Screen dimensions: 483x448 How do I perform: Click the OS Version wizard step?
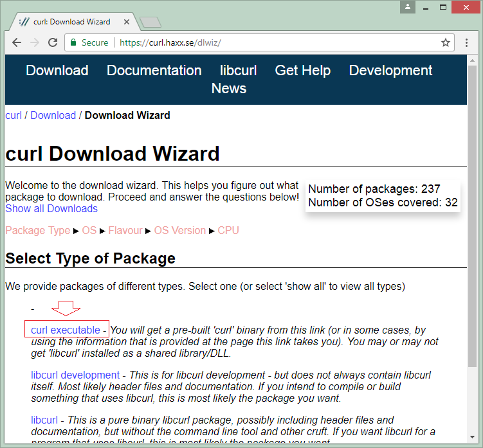tap(180, 230)
